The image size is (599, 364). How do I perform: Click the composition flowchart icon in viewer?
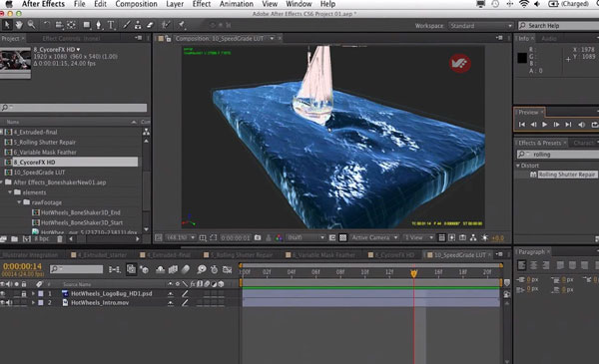click(x=473, y=237)
